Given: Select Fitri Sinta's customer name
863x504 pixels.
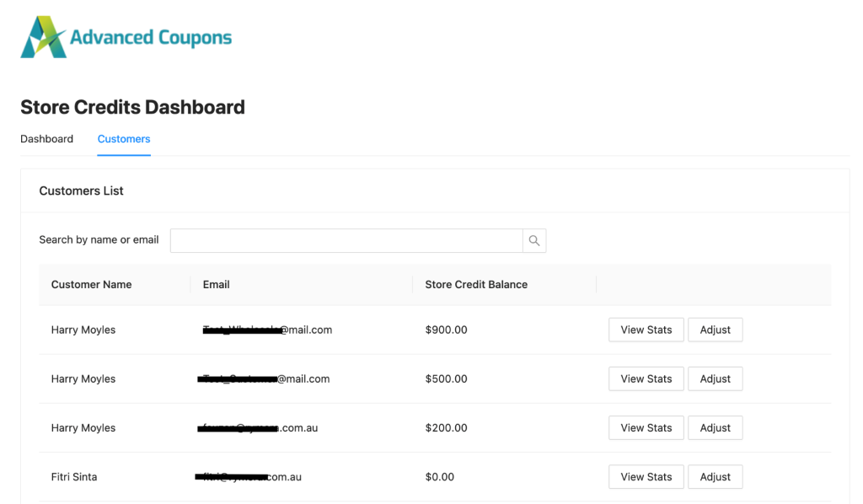Looking at the screenshot, I should [x=74, y=477].
